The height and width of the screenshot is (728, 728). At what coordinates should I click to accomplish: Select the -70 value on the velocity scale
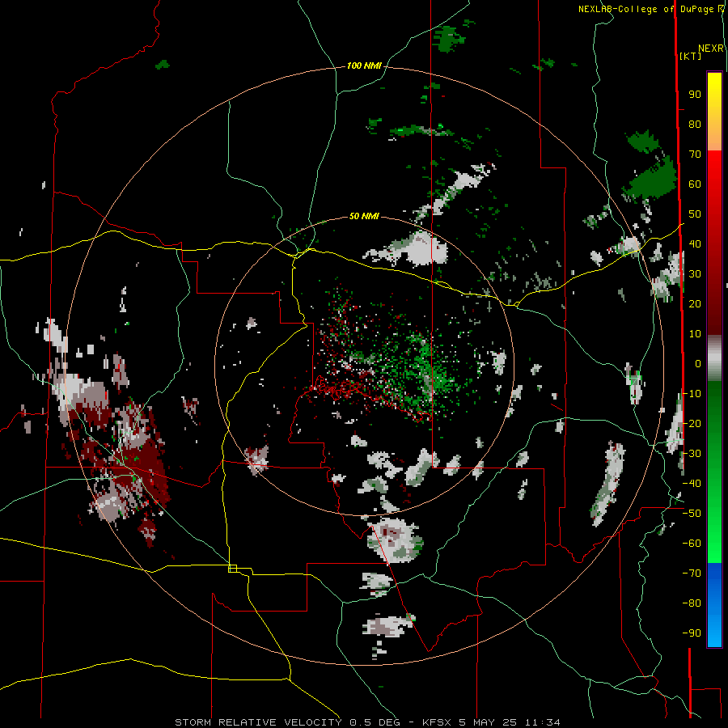(x=692, y=574)
